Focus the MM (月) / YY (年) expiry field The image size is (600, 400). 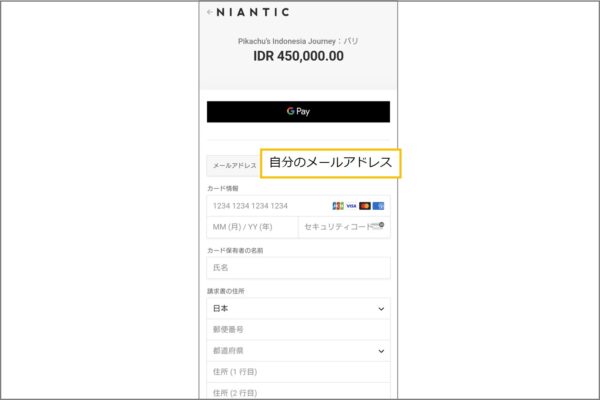(252, 227)
